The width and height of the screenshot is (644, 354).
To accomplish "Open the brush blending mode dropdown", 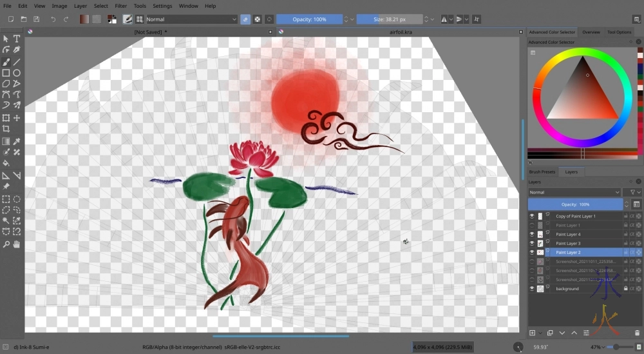I will click(x=192, y=19).
